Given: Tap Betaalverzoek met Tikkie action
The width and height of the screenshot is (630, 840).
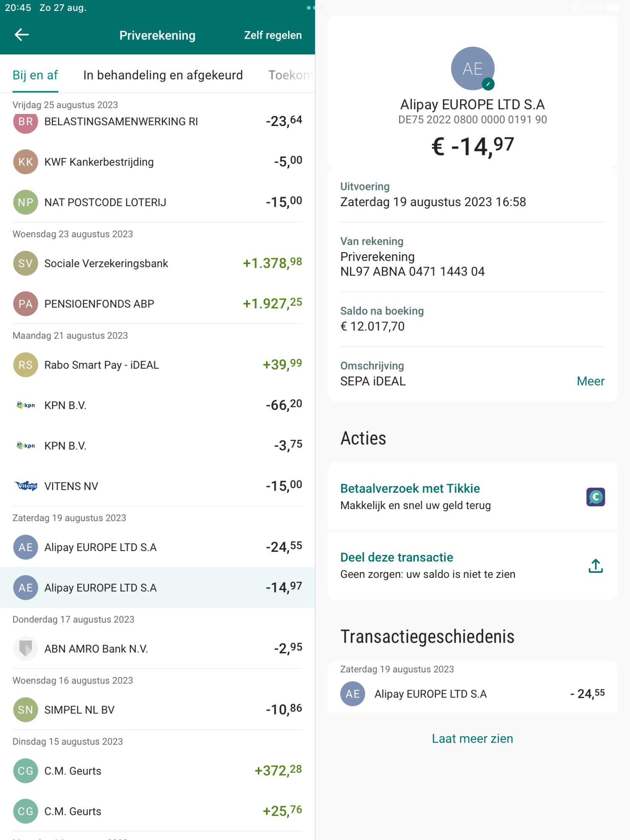Looking at the screenshot, I should pos(410,488).
